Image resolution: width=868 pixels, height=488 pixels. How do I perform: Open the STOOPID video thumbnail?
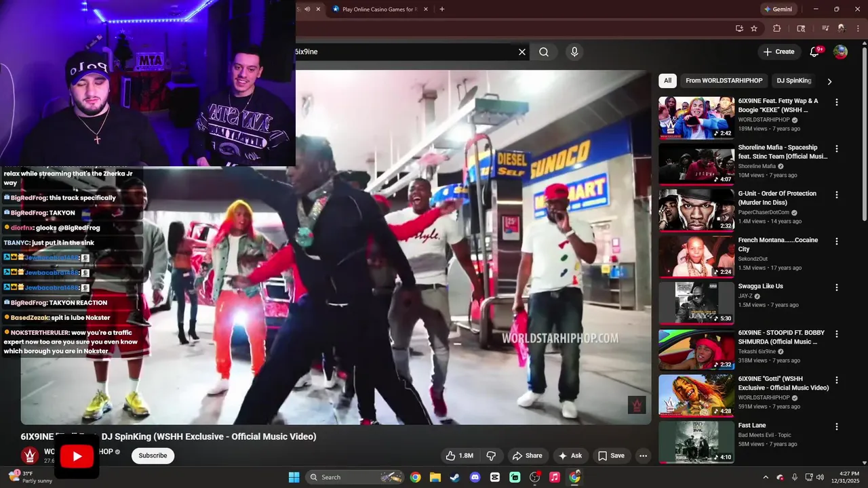[696, 349]
